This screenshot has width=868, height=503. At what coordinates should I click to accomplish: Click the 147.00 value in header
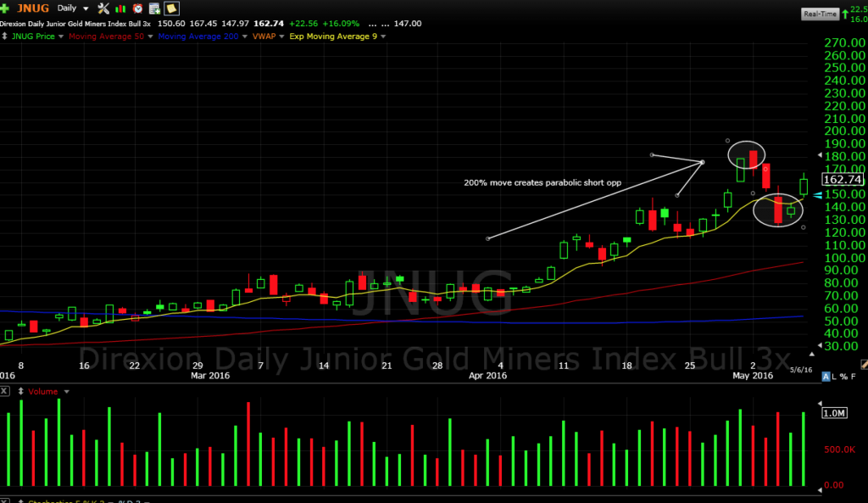(x=408, y=24)
